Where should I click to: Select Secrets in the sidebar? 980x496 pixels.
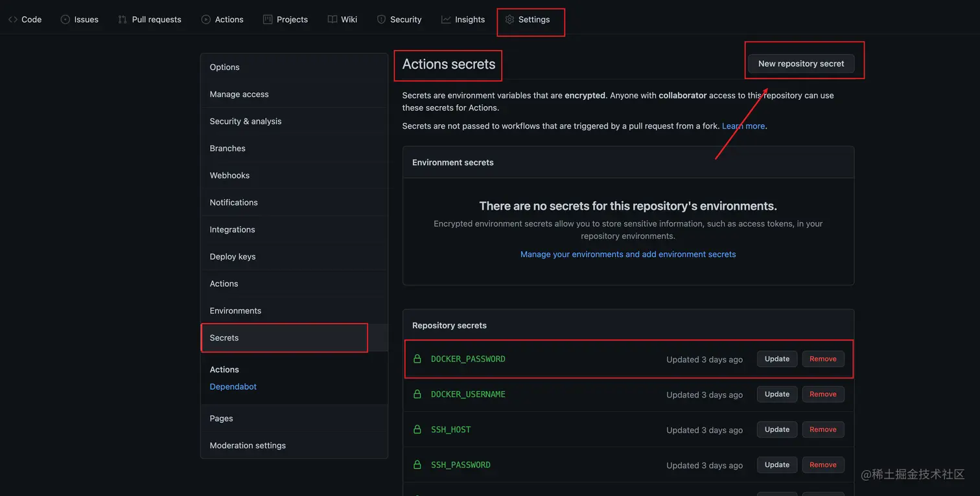click(x=294, y=338)
